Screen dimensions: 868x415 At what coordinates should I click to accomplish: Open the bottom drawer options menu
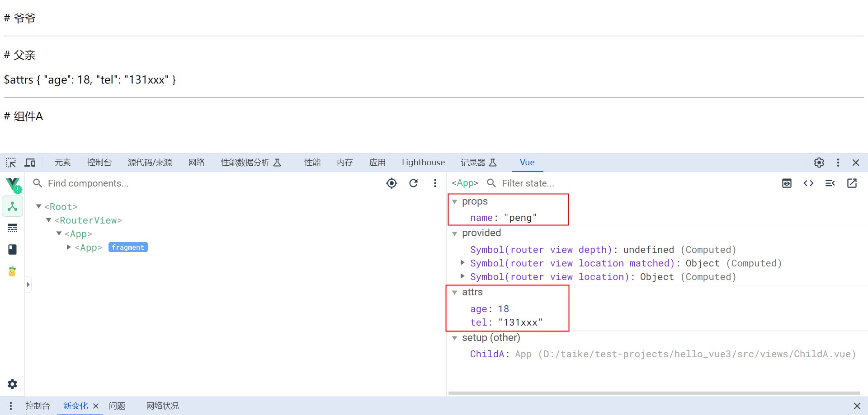pos(11,406)
